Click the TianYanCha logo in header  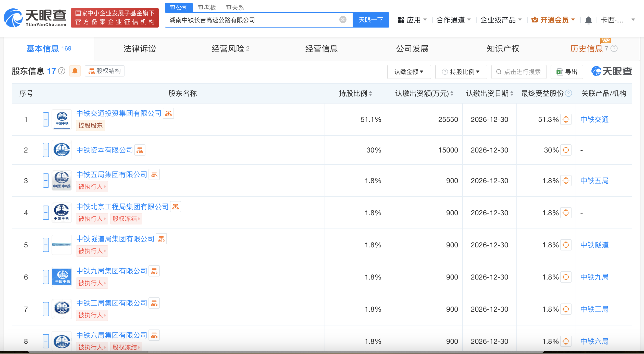35,18
